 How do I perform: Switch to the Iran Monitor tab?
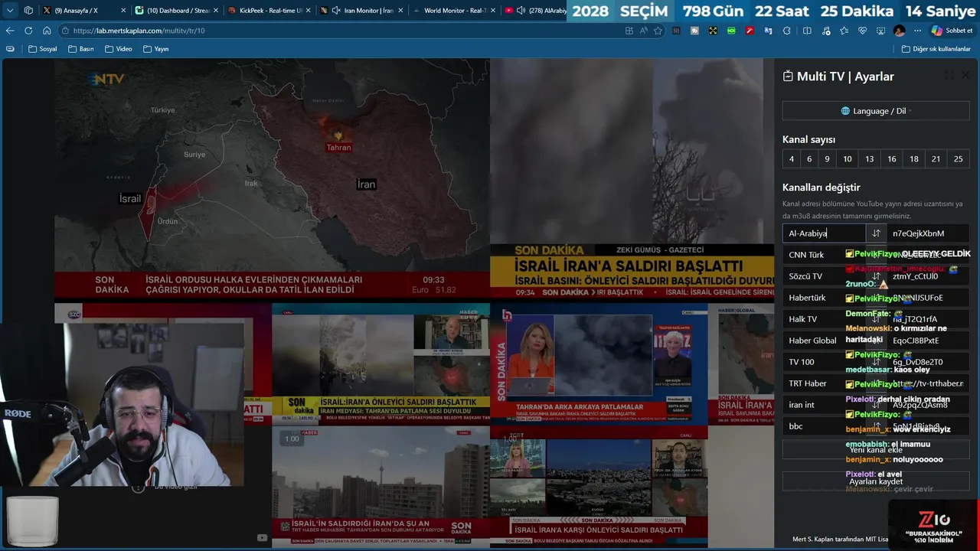point(362,11)
